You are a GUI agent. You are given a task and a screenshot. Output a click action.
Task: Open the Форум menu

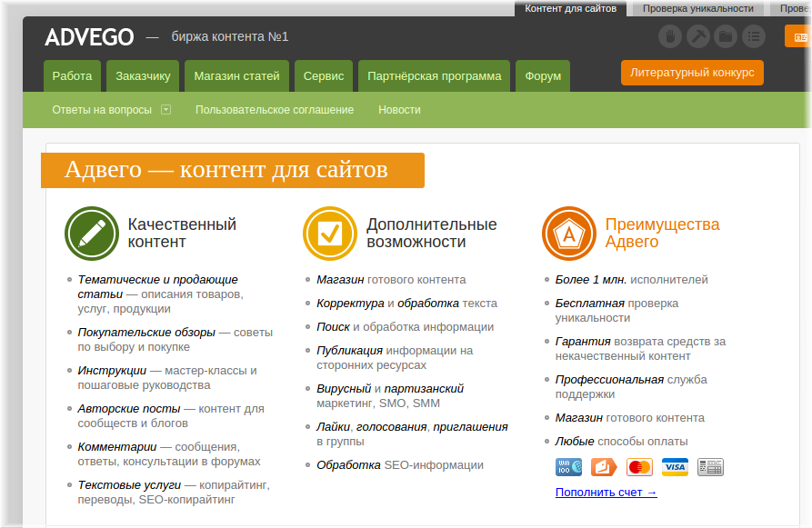(x=543, y=76)
